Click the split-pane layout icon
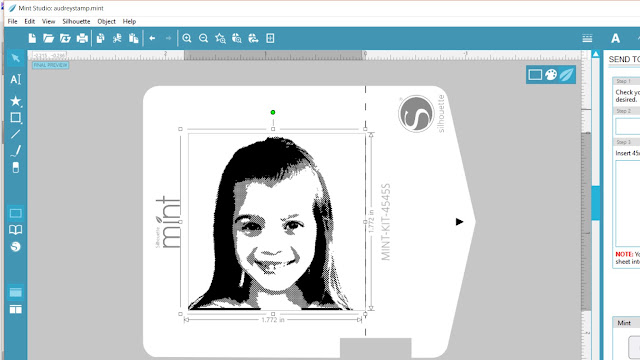The height and width of the screenshot is (360, 640). point(16,309)
